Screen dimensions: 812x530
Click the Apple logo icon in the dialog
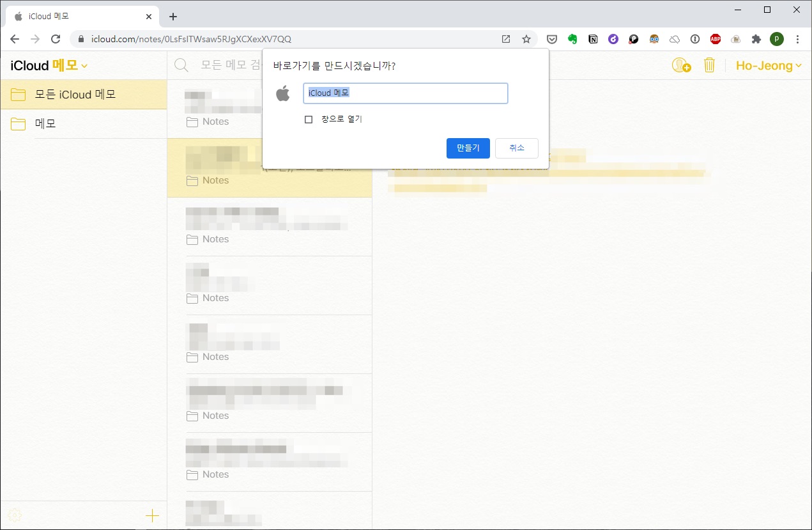283,93
